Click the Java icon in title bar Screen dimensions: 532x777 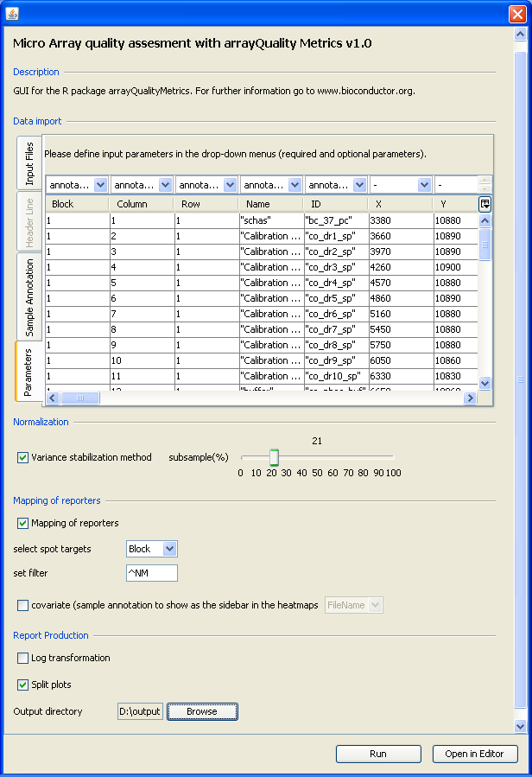click(11, 14)
